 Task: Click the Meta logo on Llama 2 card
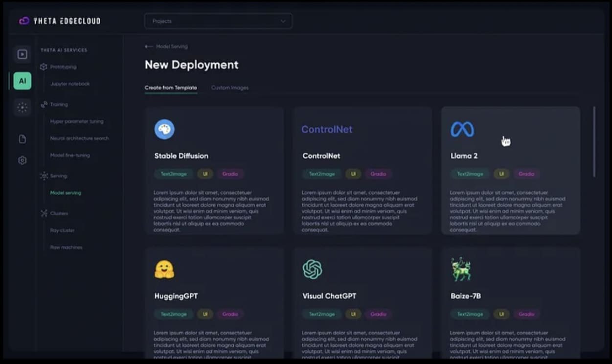(462, 130)
